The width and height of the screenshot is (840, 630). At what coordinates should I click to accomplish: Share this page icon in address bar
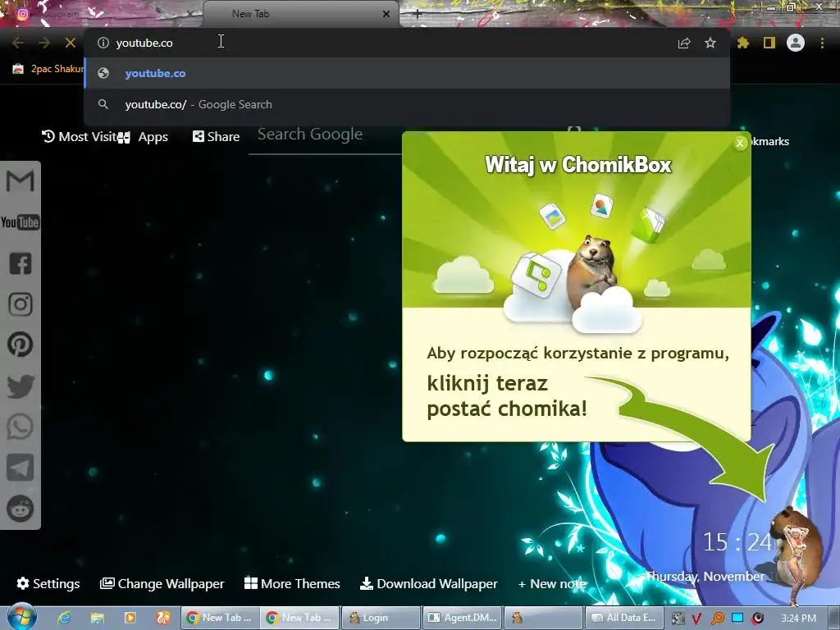pos(684,43)
